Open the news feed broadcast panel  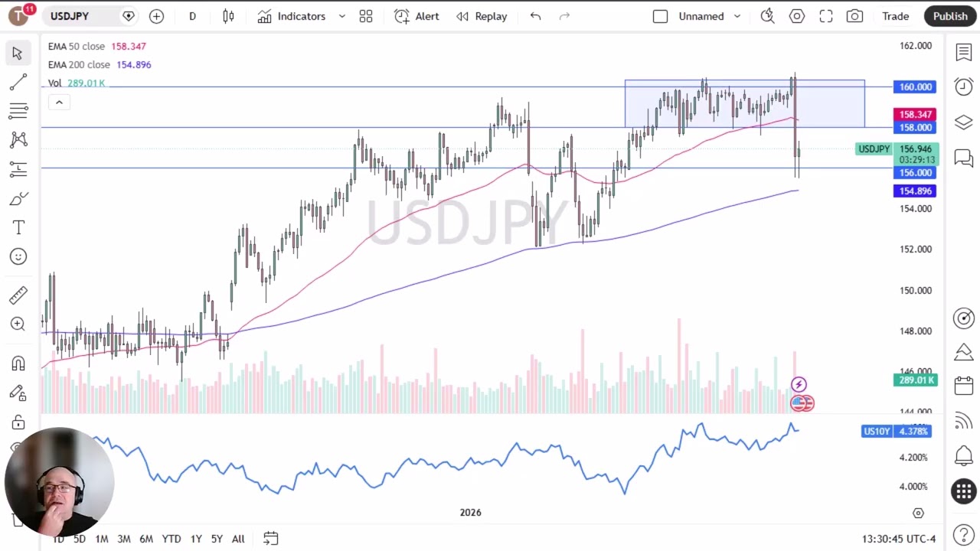(964, 421)
